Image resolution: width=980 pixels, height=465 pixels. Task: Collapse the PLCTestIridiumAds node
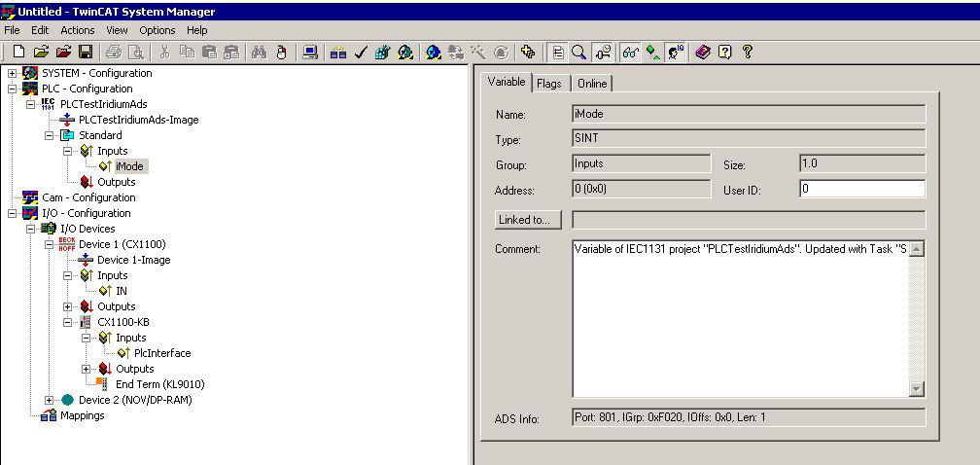[31, 104]
